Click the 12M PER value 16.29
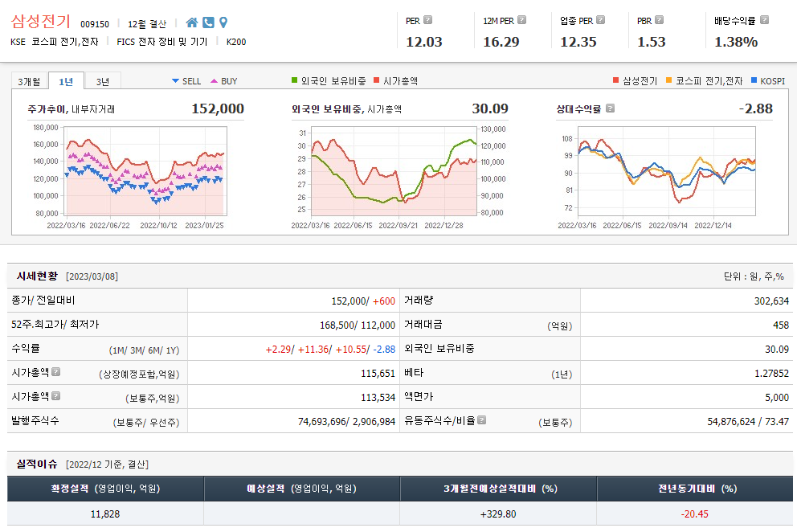 pyautogui.click(x=501, y=42)
